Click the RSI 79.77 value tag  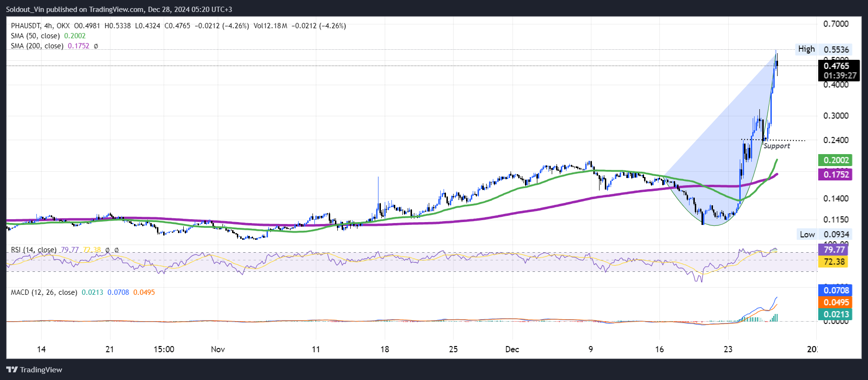[833, 250]
